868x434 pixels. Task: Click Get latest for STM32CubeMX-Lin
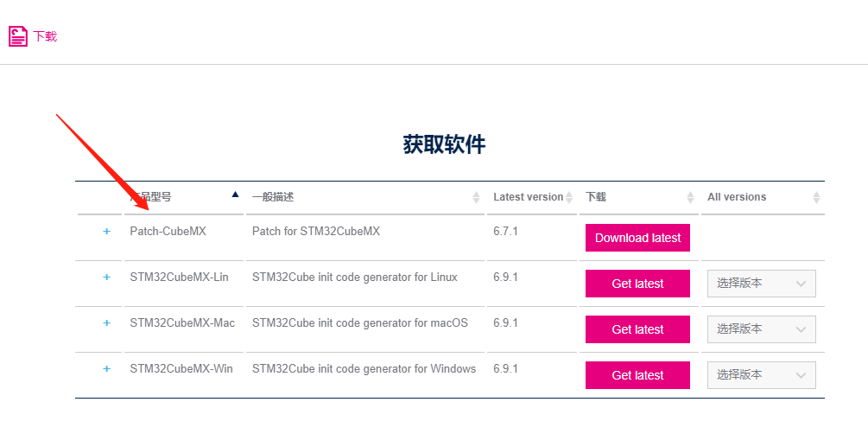click(x=637, y=284)
